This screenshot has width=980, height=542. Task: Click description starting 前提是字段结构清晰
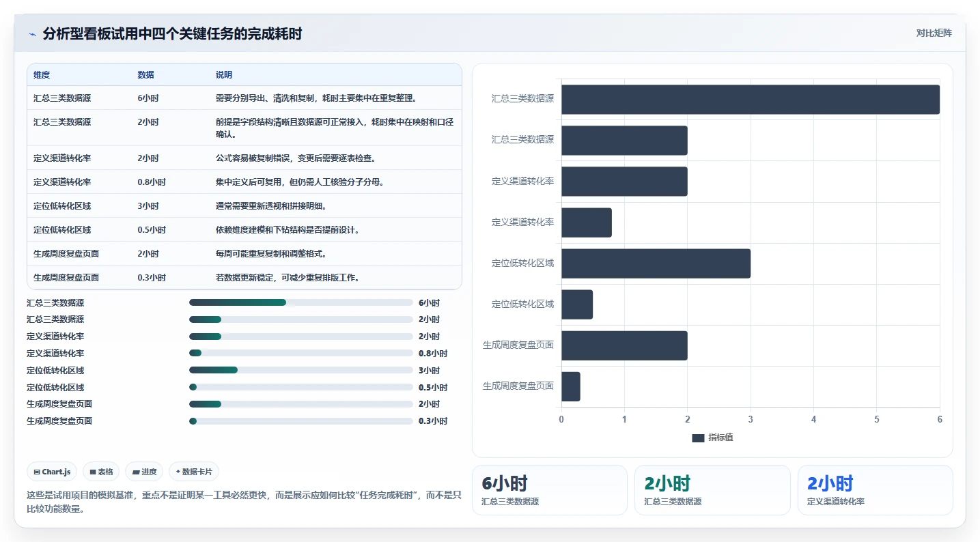point(335,128)
